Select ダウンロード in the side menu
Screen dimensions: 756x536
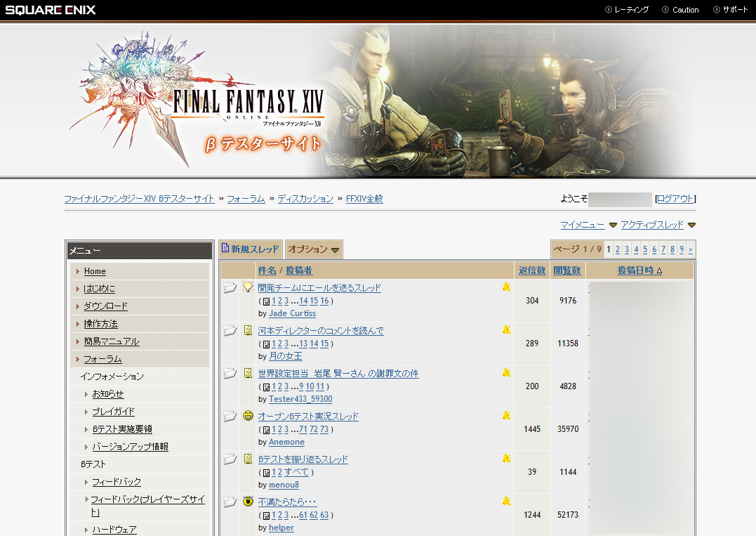point(105,306)
